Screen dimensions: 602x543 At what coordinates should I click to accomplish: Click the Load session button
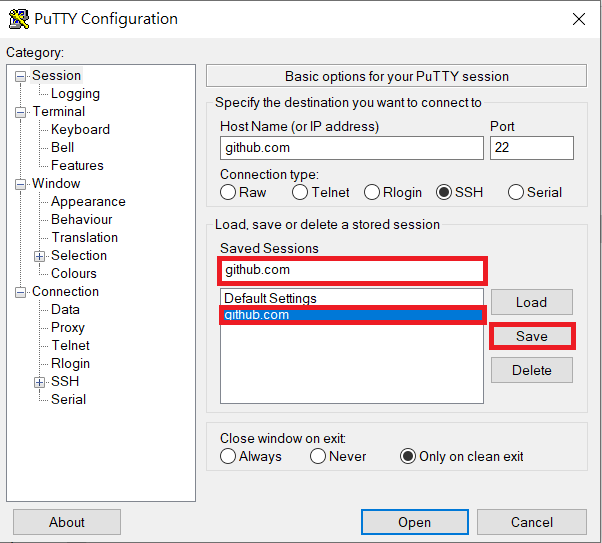[x=532, y=302]
